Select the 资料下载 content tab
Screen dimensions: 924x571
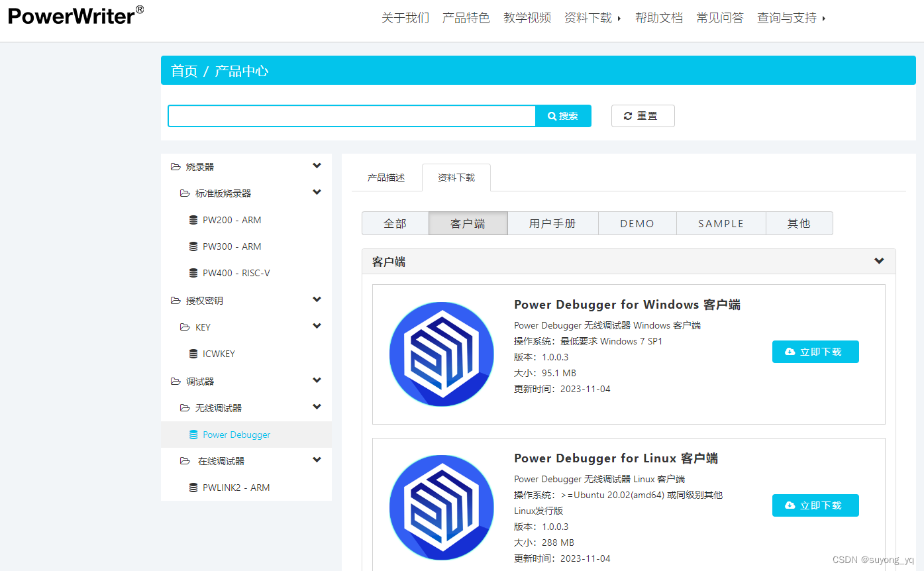coord(456,178)
